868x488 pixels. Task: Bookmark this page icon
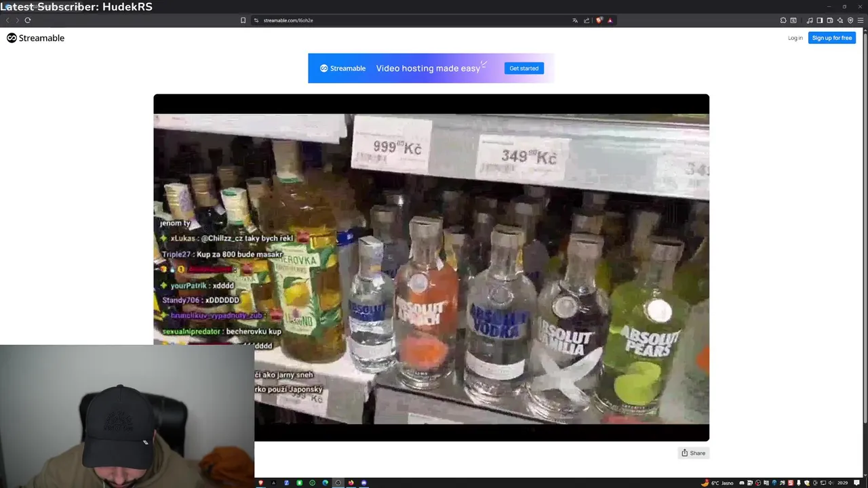pyautogui.click(x=243, y=20)
